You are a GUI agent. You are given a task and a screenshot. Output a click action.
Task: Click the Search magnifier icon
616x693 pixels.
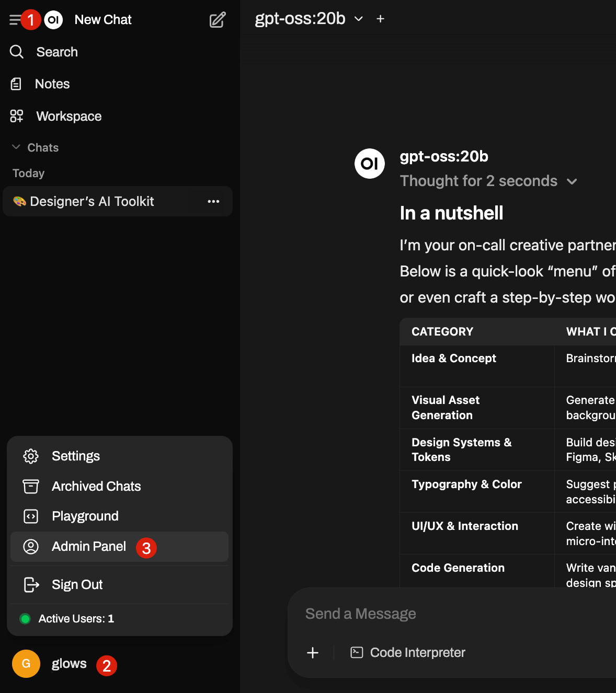click(x=17, y=52)
